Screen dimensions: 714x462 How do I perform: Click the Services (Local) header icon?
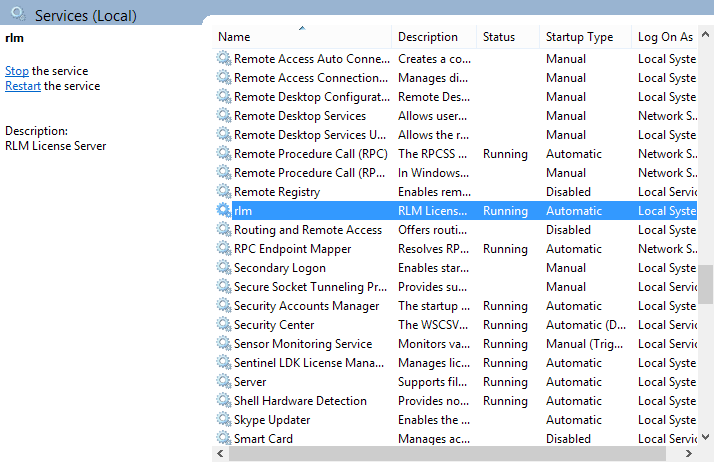pyautogui.click(x=18, y=14)
